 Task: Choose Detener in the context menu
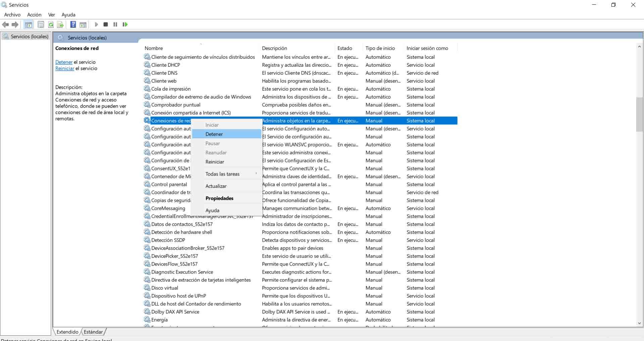[226, 134]
